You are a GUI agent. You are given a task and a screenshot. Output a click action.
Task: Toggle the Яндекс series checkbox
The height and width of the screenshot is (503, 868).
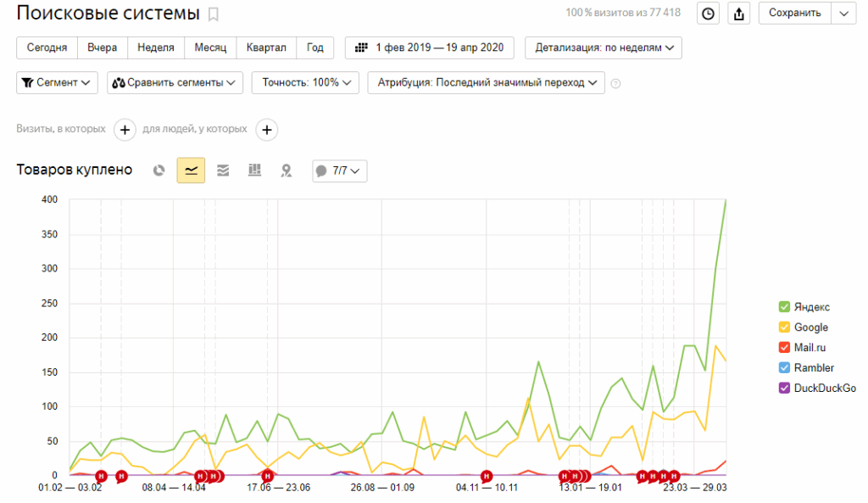pyautogui.click(x=784, y=307)
